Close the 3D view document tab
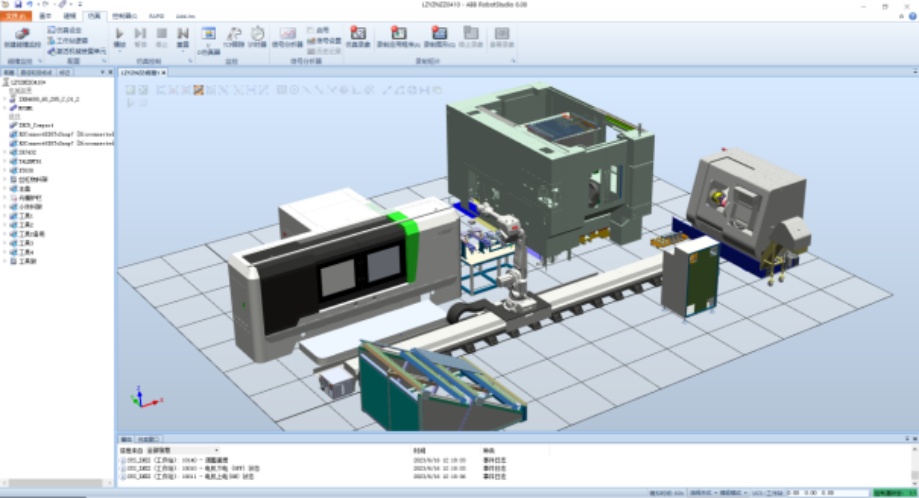This screenshot has height=498, width=919. point(163,73)
